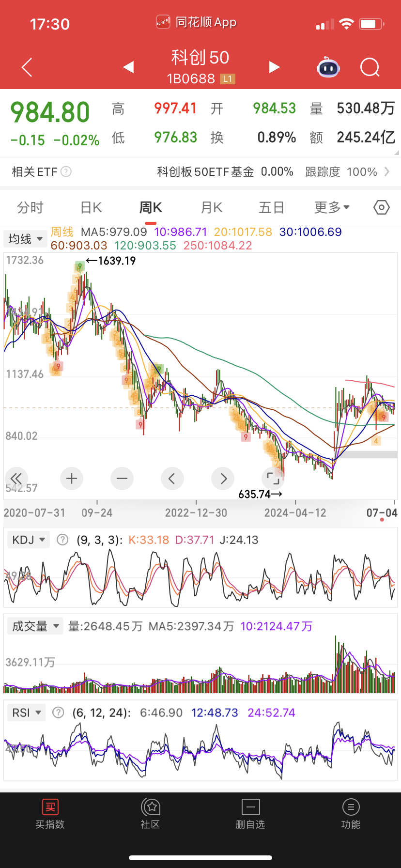Switch to 五日 tab
Screen dimensions: 401x868
(x=271, y=208)
